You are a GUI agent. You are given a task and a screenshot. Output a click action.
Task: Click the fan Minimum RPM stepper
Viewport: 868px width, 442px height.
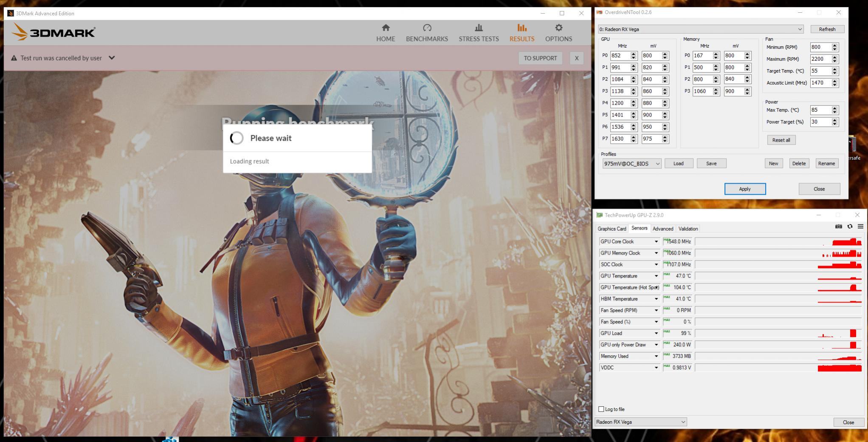835,47
